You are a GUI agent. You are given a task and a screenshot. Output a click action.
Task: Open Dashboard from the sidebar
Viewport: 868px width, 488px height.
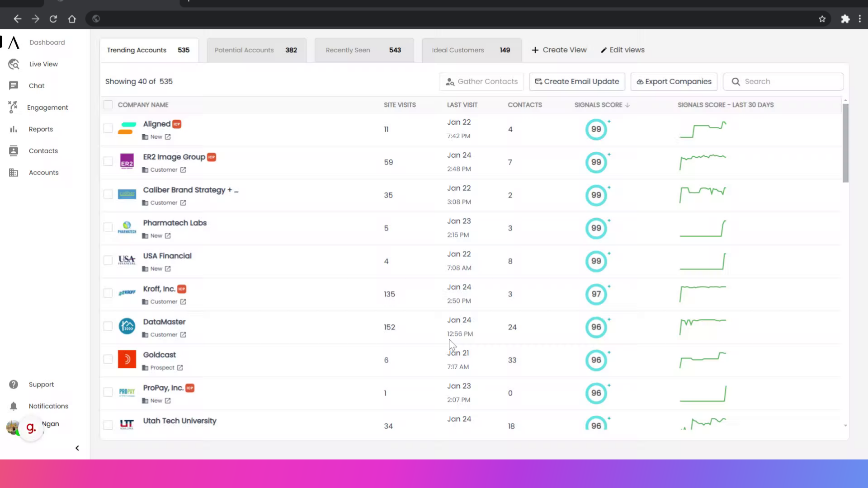(47, 42)
